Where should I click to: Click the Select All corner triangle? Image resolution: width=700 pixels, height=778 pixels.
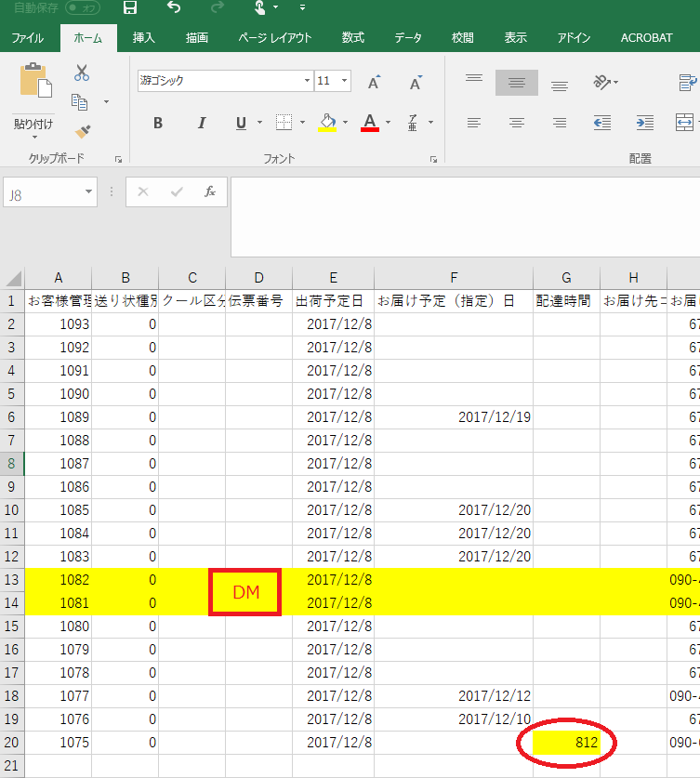point(13,278)
